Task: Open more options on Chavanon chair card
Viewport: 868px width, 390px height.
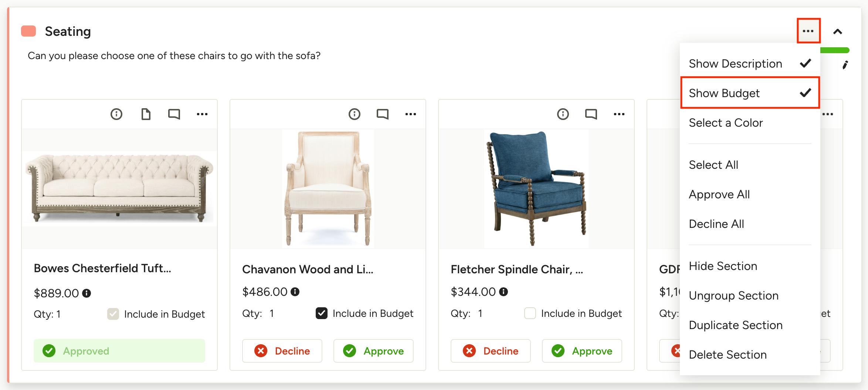Action: (410, 114)
